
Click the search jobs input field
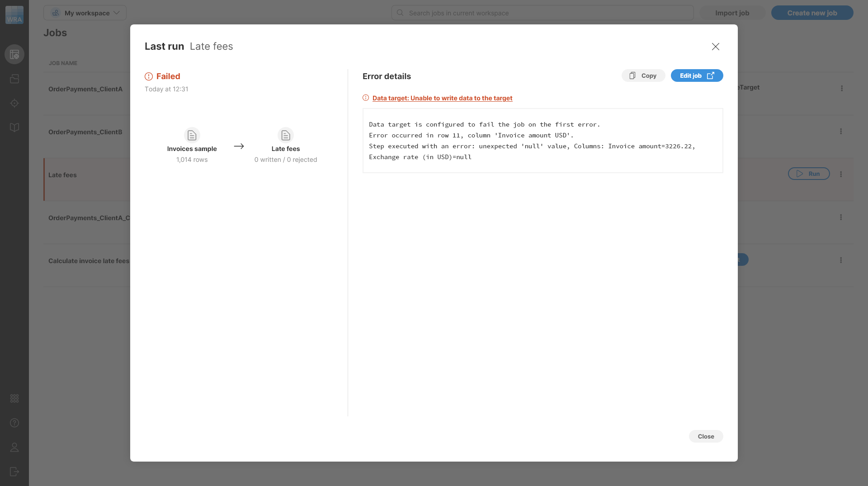tap(542, 13)
